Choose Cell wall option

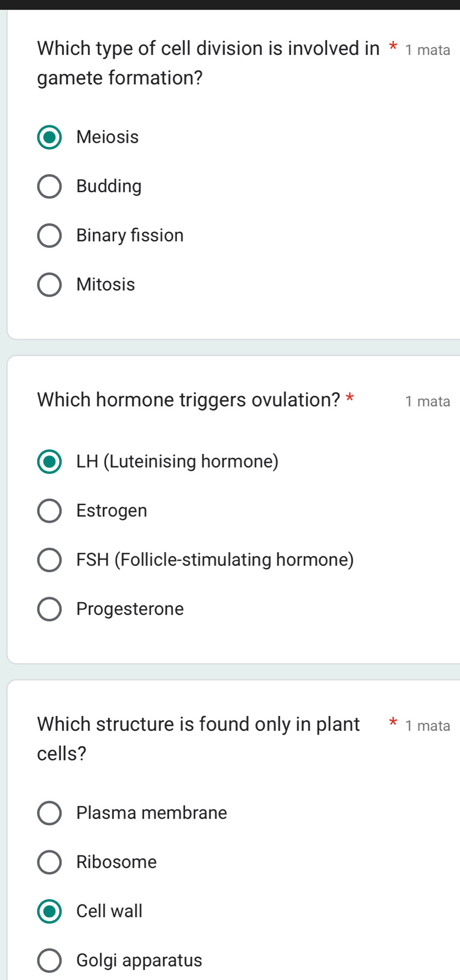pyautogui.click(x=108, y=911)
